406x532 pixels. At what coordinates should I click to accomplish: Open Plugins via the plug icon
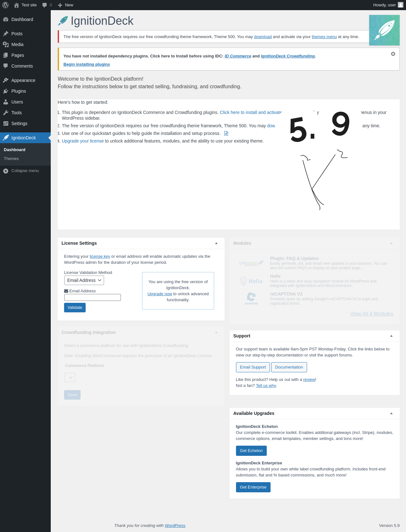6,91
